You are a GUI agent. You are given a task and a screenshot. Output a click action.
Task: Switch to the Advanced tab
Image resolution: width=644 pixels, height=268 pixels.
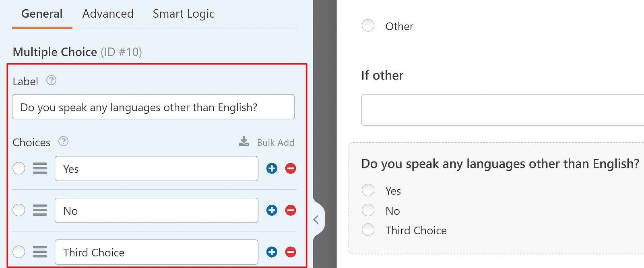click(x=108, y=13)
